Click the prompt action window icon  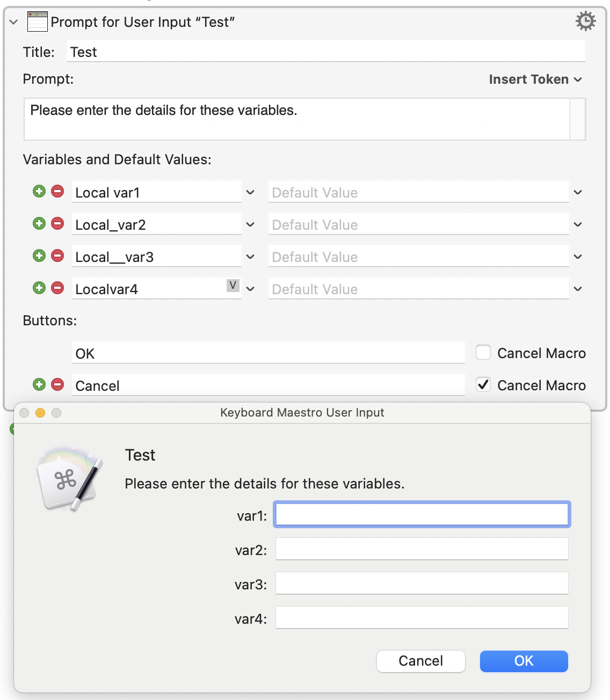(38, 22)
